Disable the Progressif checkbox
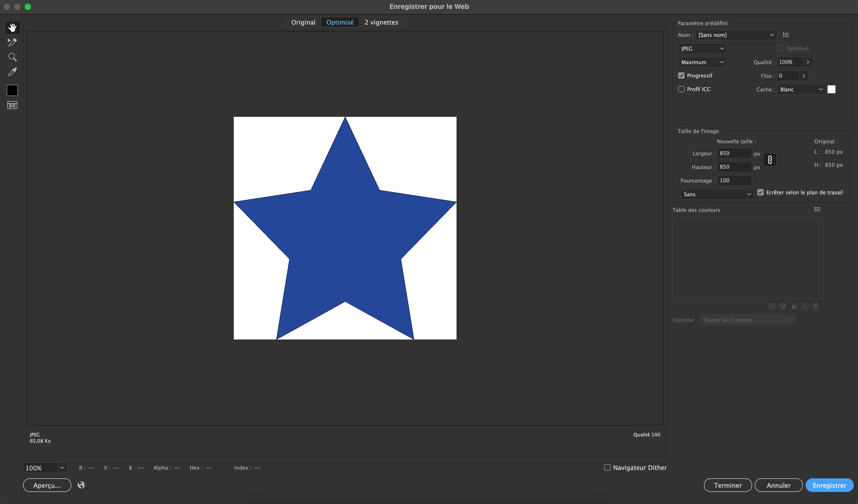Viewport: 858px width, 504px height. (681, 75)
